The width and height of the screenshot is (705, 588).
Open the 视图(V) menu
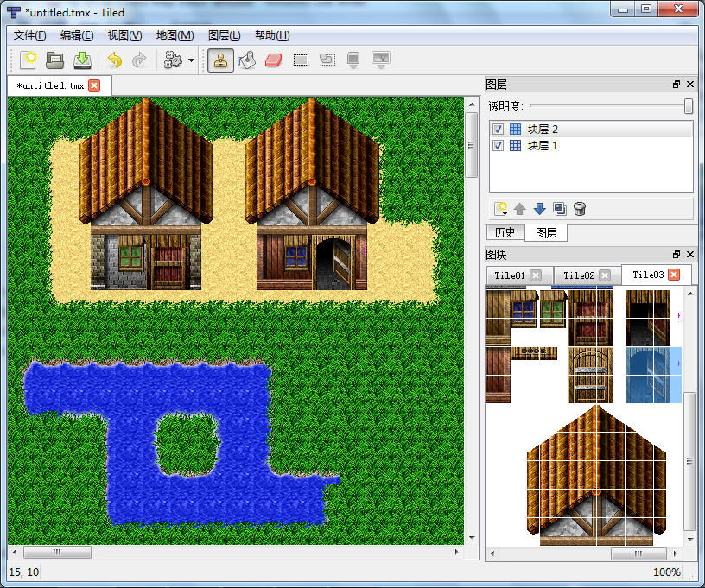coord(124,35)
